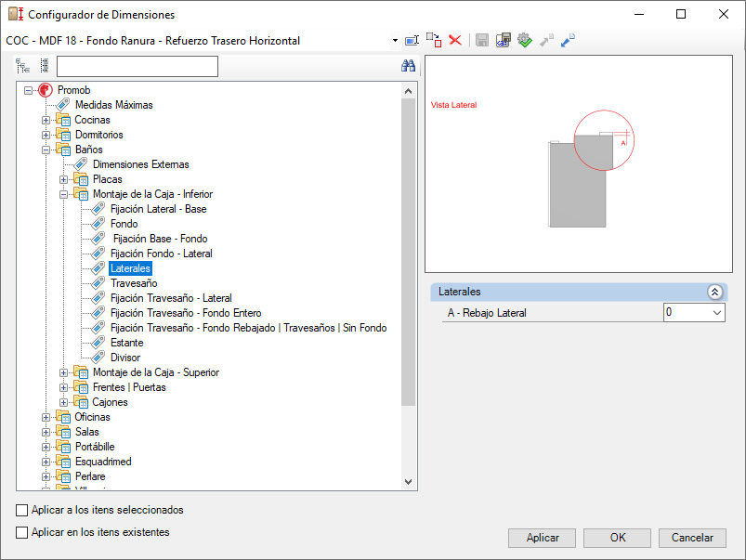This screenshot has height=560, width=746.
Task: Click the Aplicar button
Action: [x=542, y=538]
